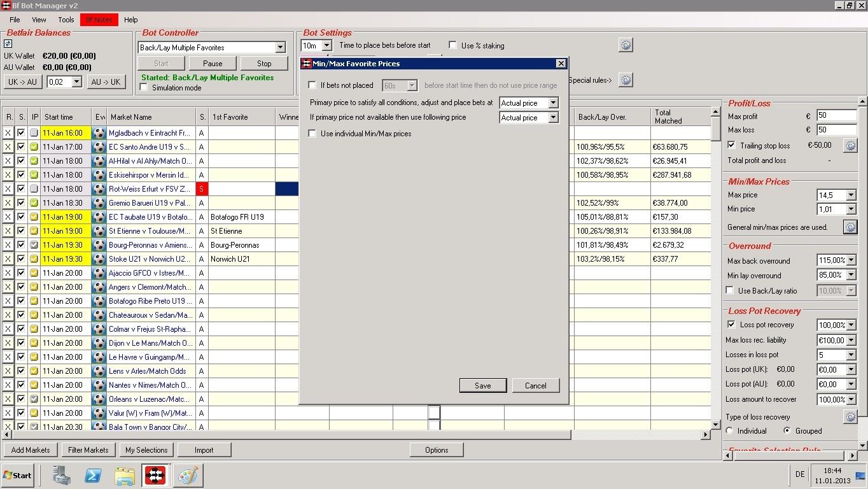Click in-play status icon of Gremio Barueri row
The width and height of the screenshot is (868, 489).
click(x=34, y=203)
